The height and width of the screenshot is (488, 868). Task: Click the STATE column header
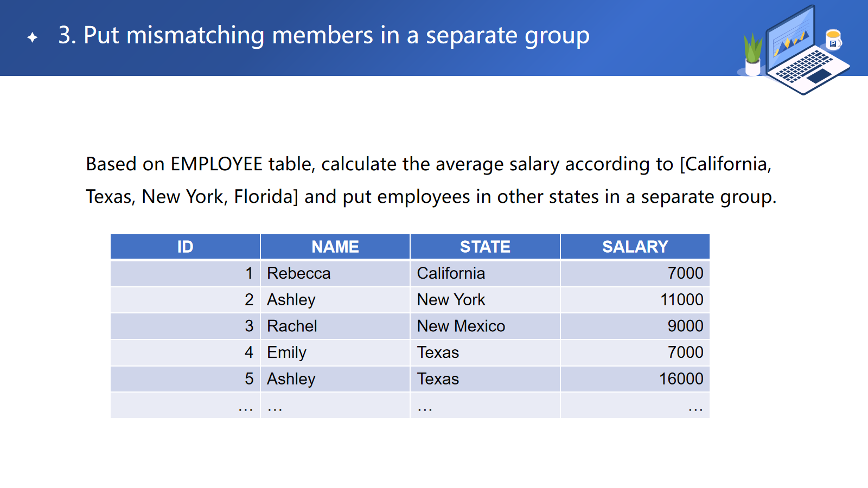tap(485, 247)
